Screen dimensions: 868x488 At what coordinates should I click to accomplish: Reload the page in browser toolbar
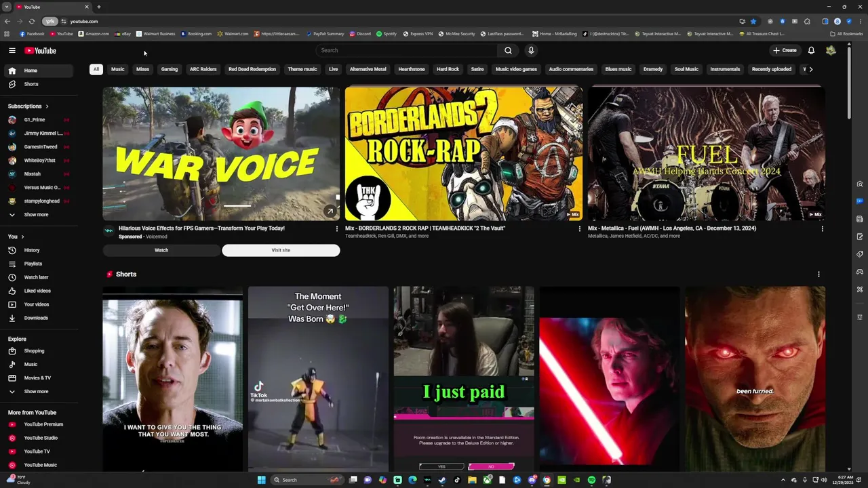tap(31, 21)
